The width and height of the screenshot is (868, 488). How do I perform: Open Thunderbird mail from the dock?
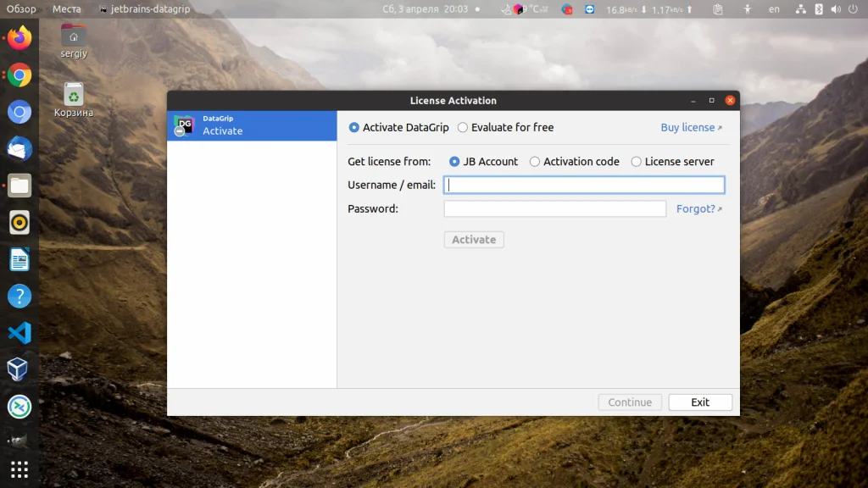[19, 149]
